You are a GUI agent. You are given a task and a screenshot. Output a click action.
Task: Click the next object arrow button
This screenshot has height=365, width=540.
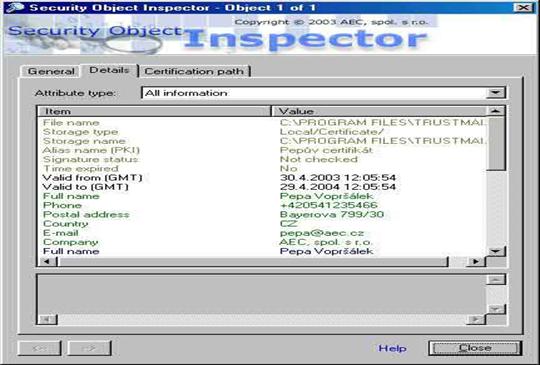click(x=89, y=348)
